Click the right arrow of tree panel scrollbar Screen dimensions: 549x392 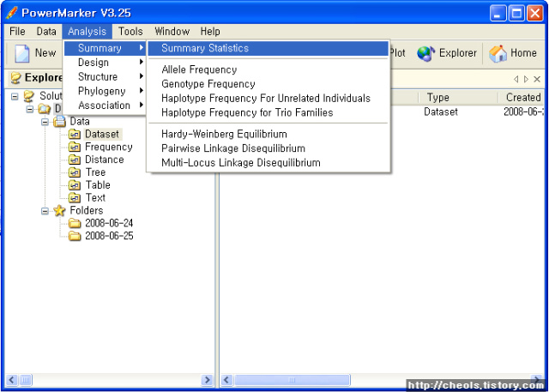pyautogui.click(x=207, y=380)
